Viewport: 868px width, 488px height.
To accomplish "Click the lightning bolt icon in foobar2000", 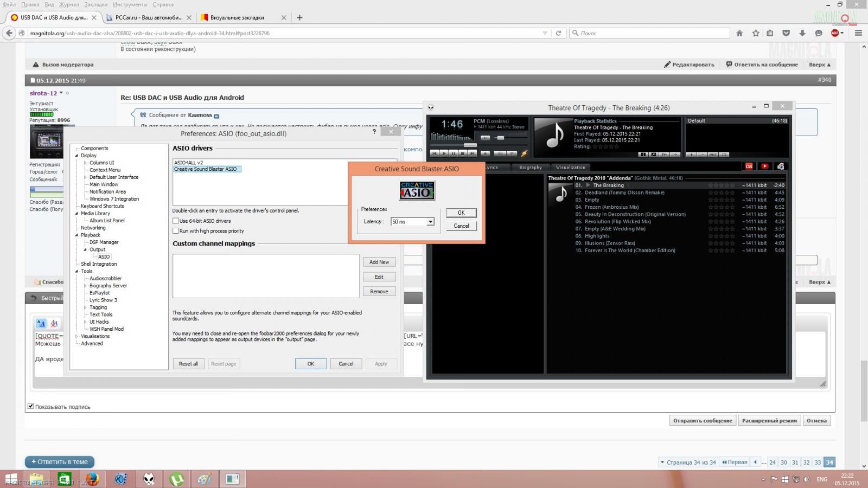I will (x=524, y=153).
